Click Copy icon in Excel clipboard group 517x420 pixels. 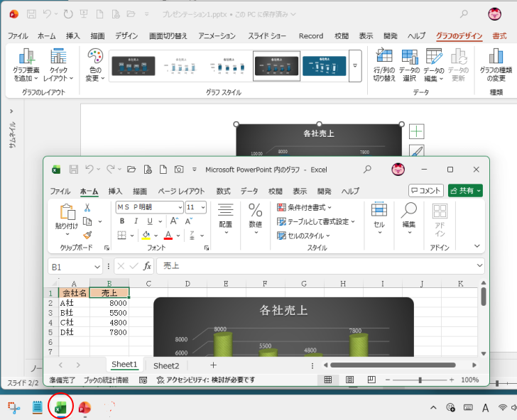(87, 221)
